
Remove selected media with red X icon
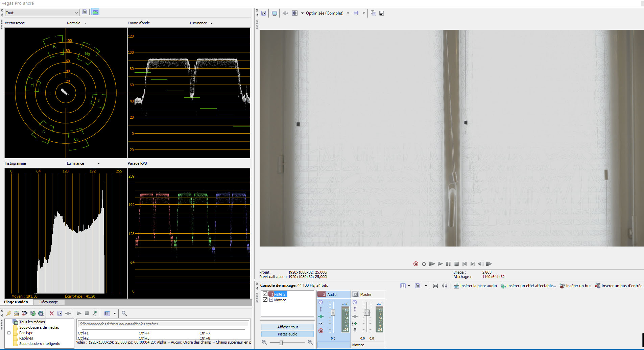52,313
